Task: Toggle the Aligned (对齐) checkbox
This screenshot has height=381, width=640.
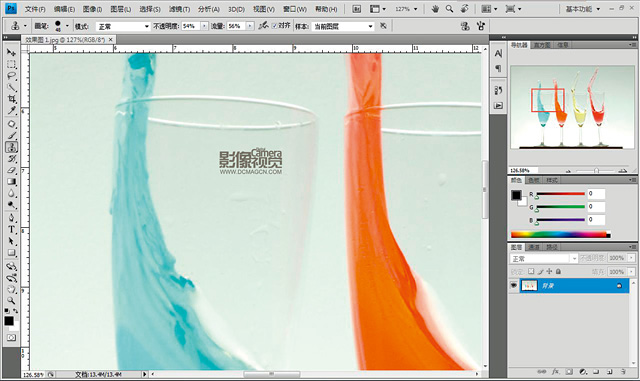Action: (274, 26)
